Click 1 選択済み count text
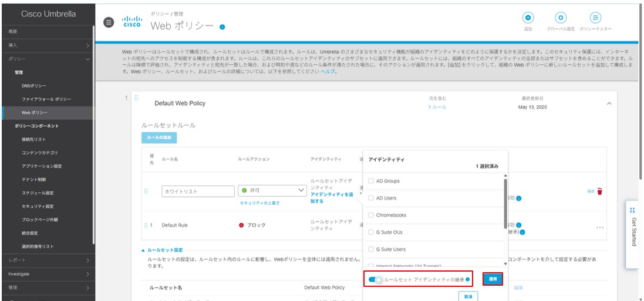644x301 pixels. [487, 166]
